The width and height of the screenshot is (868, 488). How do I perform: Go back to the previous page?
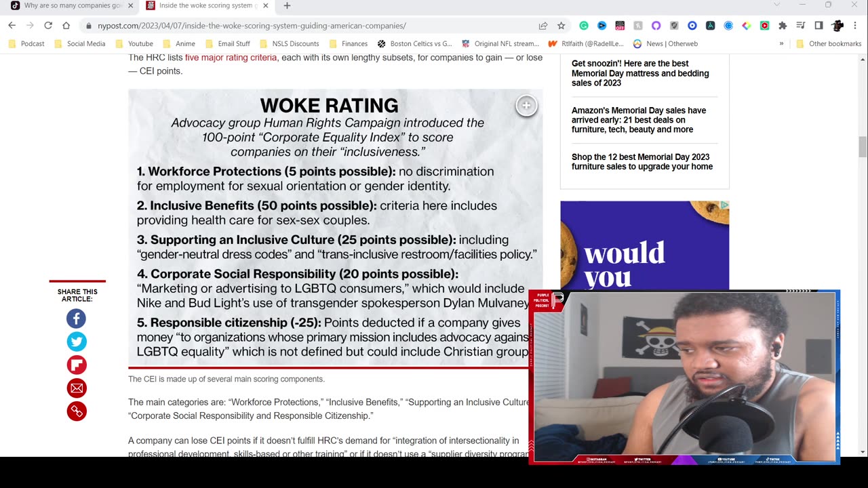[x=12, y=26]
